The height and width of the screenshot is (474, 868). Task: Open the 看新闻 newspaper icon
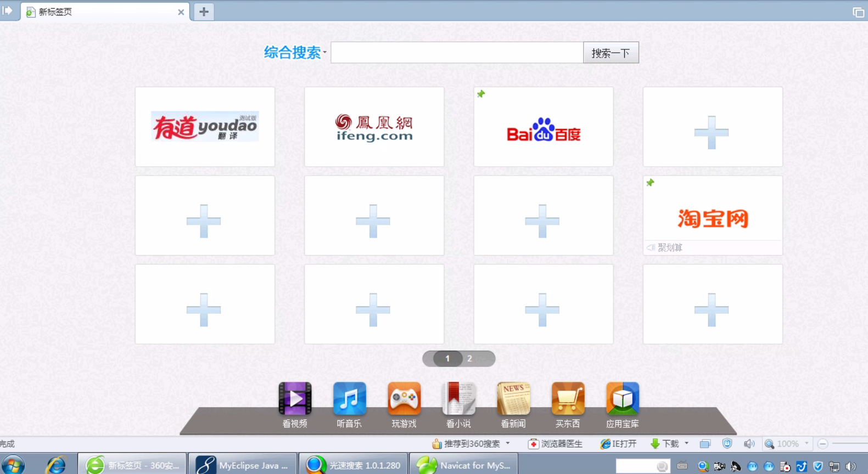513,398
